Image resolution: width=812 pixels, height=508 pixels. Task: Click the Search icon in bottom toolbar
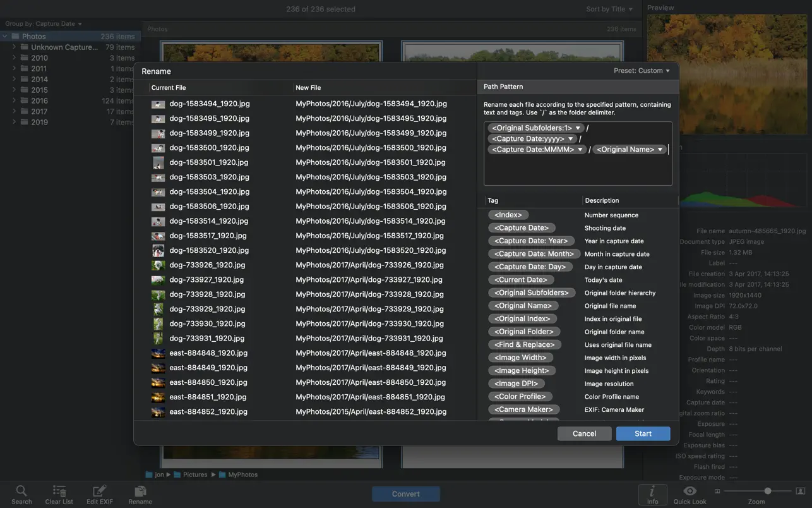(21, 492)
